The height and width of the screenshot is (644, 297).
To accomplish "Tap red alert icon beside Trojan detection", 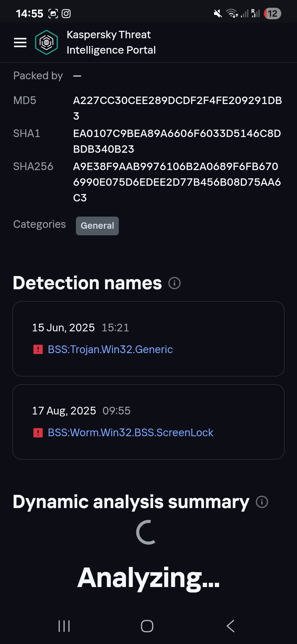I will [38, 350].
